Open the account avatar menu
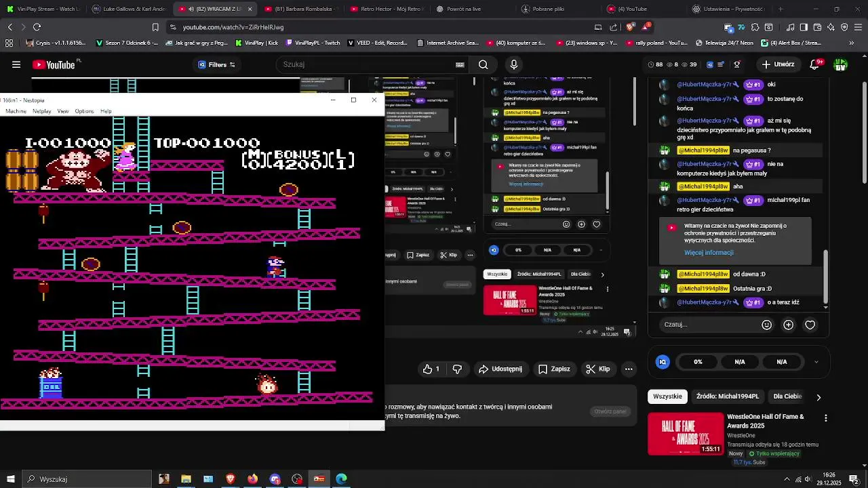Image resolution: width=868 pixels, height=488 pixels. pos(841,65)
